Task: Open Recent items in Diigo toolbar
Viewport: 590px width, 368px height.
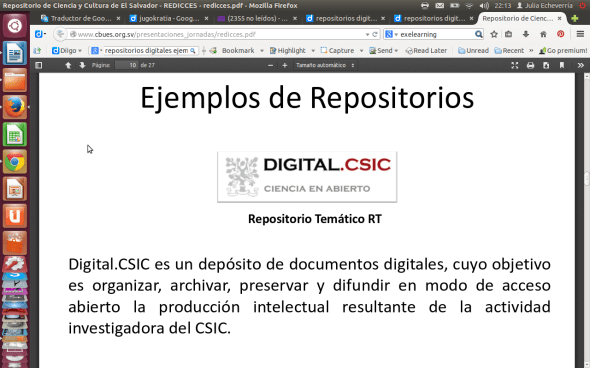Action: point(509,50)
